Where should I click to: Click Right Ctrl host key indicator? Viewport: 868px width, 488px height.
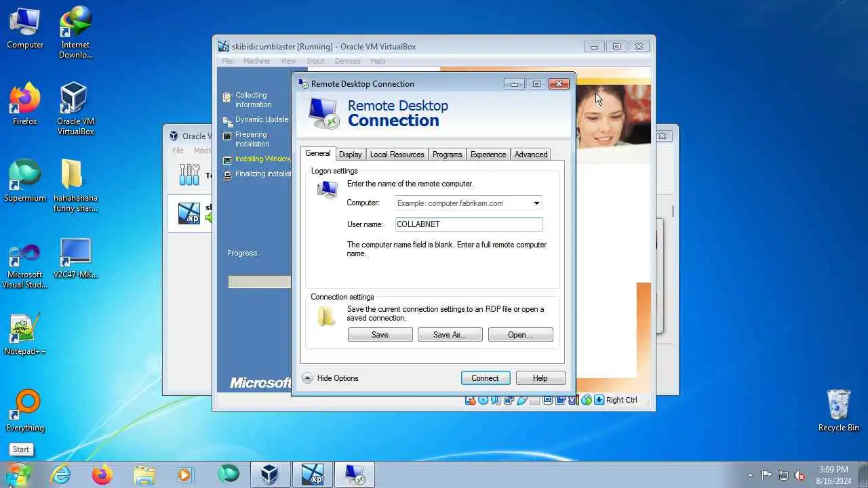point(621,400)
